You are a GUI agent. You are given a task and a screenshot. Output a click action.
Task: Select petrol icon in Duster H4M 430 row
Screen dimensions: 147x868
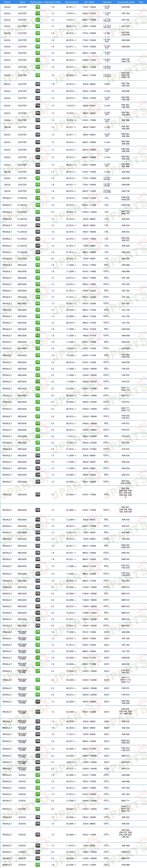coord(38,75)
